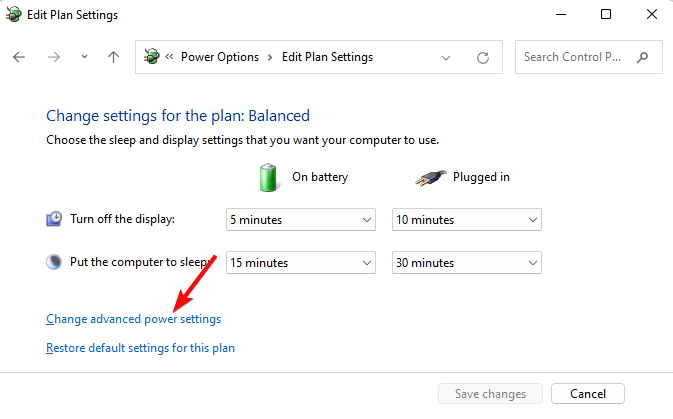Viewport: 673px width, 419px height.
Task: Refresh the address bar view
Action: tap(483, 58)
